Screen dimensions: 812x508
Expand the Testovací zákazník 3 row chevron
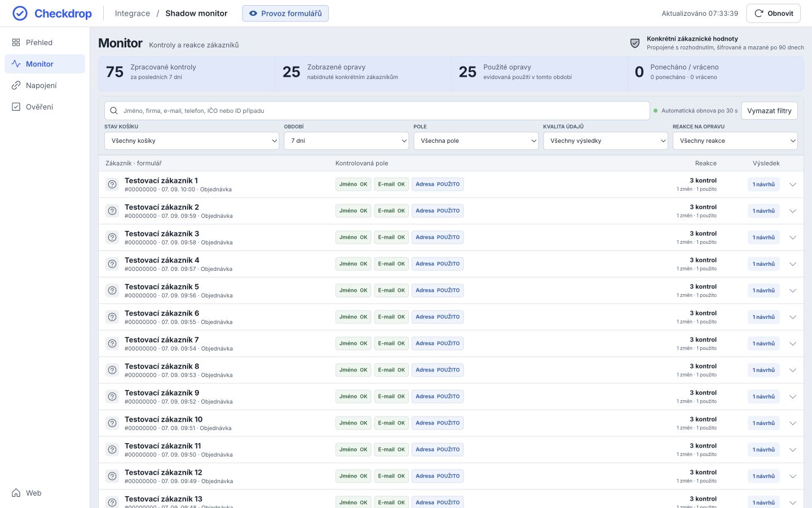(793, 238)
